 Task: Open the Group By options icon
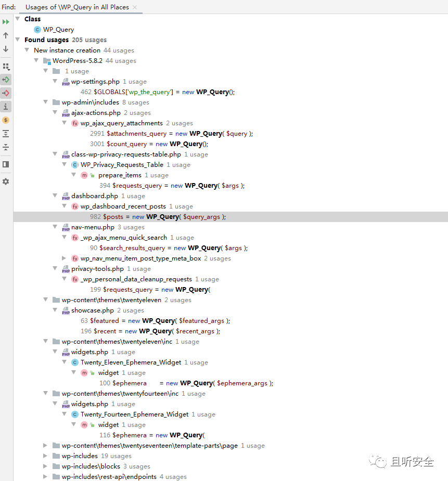(6, 67)
